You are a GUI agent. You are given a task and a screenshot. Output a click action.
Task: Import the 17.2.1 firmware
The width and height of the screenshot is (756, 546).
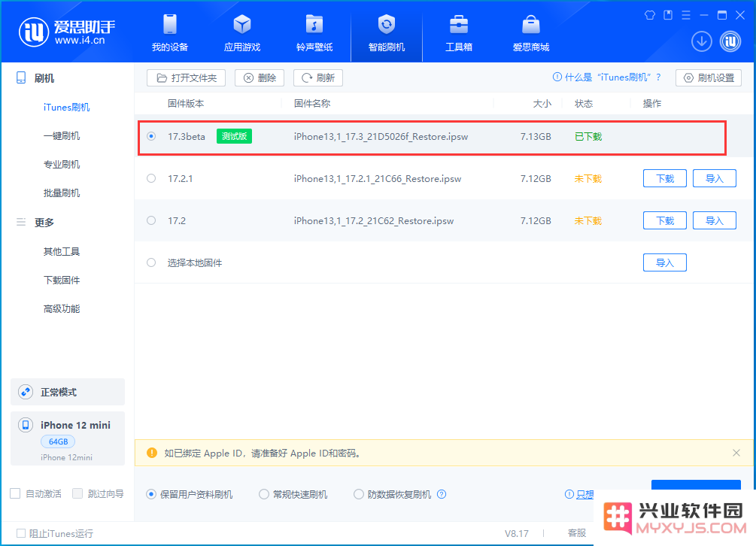pos(714,178)
